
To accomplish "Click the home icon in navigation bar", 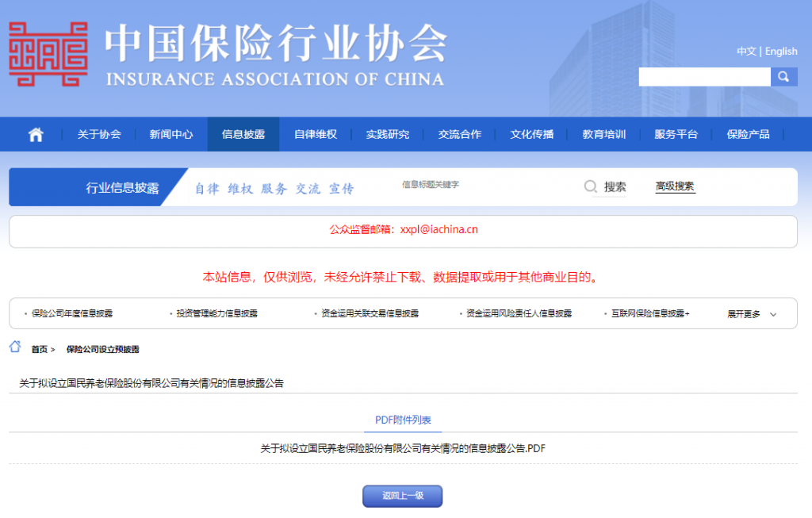I will [36, 135].
